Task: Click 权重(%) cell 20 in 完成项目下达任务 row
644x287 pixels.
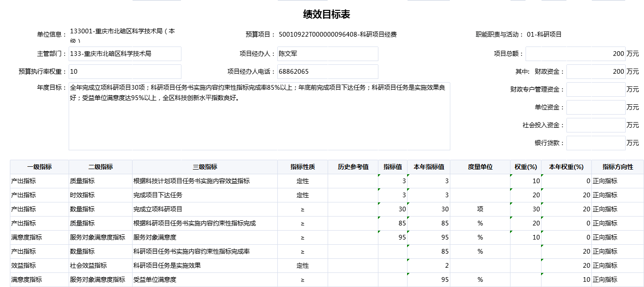Action: click(526, 195)
